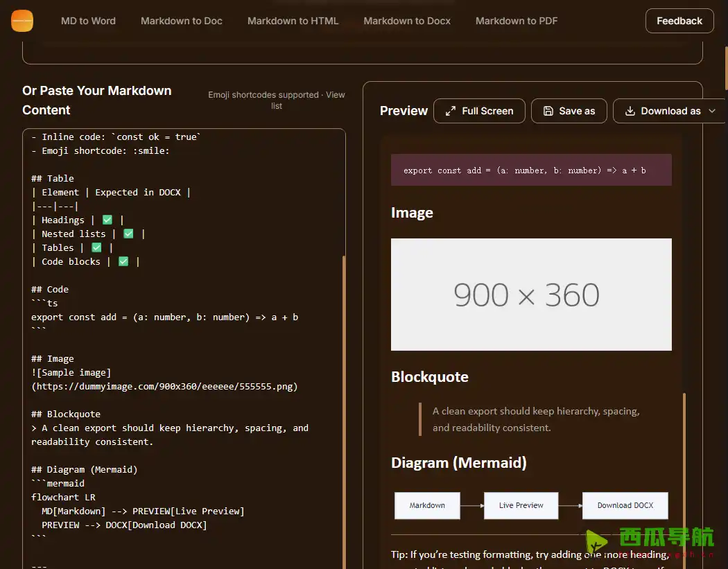This screenshot has width=728, height=569.
Task: Click the Download DOCX flowchart node
Action: (625, 505)
